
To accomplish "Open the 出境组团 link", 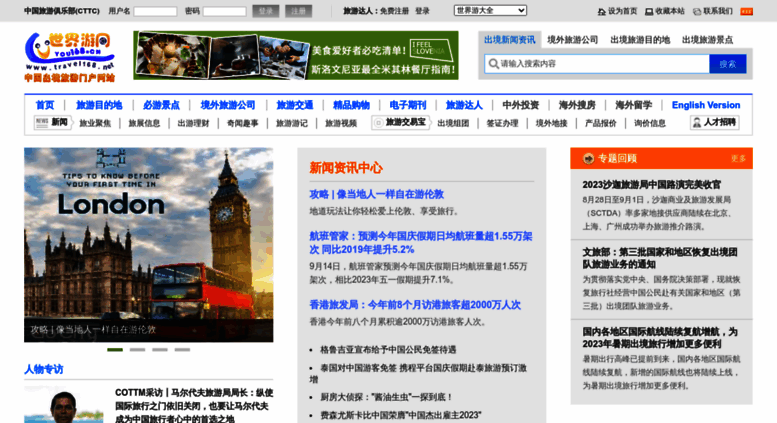I will 453,123.
